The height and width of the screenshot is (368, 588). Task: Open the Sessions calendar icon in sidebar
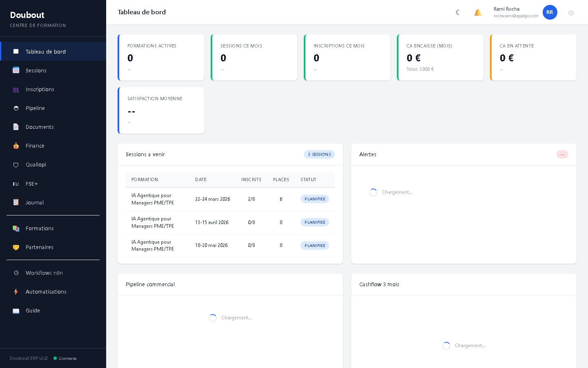coord(16,70)
